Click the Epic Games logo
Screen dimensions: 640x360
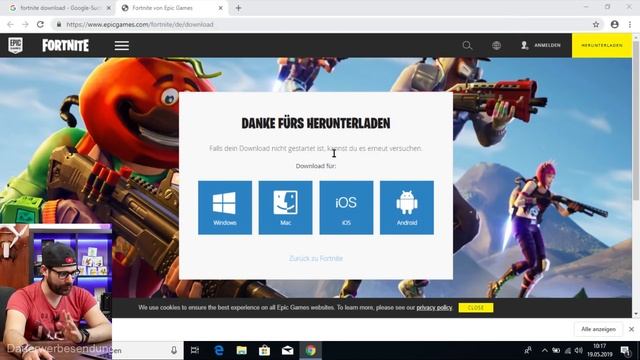pos(16,45)
